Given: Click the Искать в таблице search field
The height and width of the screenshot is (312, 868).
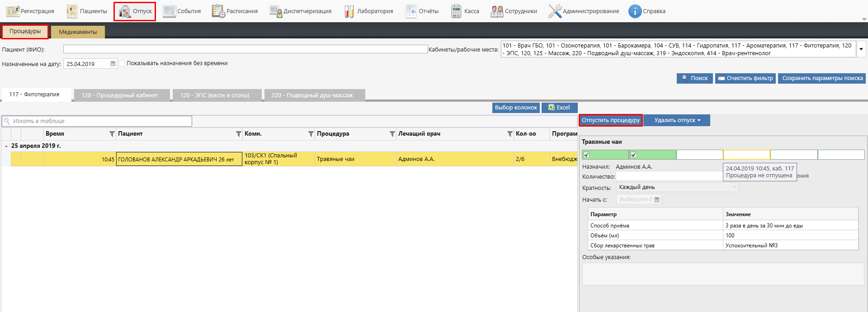Looking at the screenshot, I should tap(99, 121).
